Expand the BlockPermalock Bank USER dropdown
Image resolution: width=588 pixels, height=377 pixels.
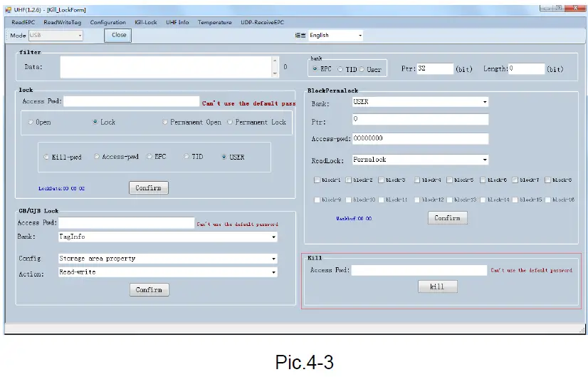[485, 102]
